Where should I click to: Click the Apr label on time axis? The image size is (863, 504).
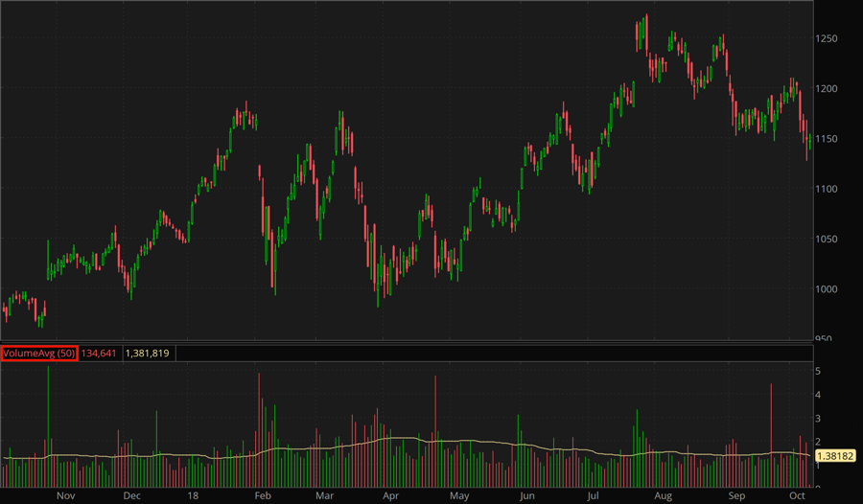(x=390, y=496)
